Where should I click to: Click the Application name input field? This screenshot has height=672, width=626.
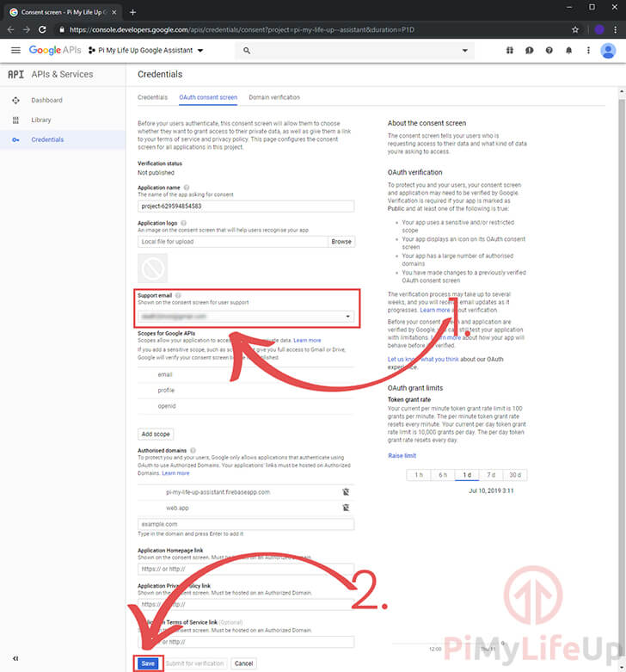246,207
